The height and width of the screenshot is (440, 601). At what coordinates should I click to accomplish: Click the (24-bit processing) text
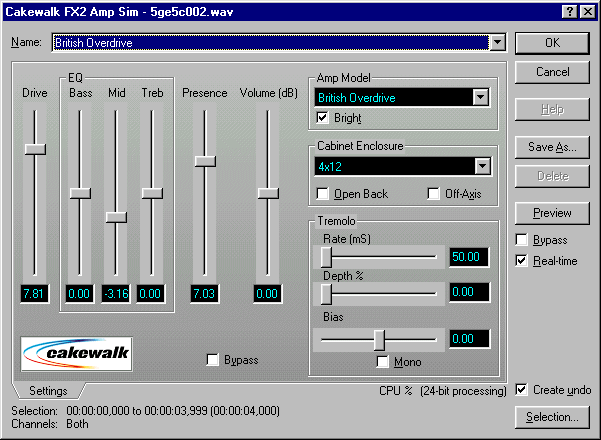point(463,391)
